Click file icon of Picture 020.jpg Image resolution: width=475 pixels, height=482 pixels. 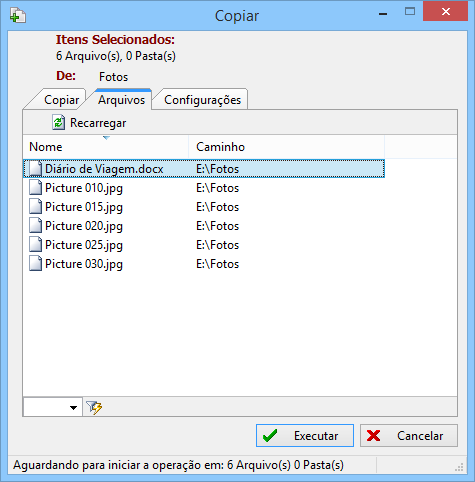[x=35, y=225]
